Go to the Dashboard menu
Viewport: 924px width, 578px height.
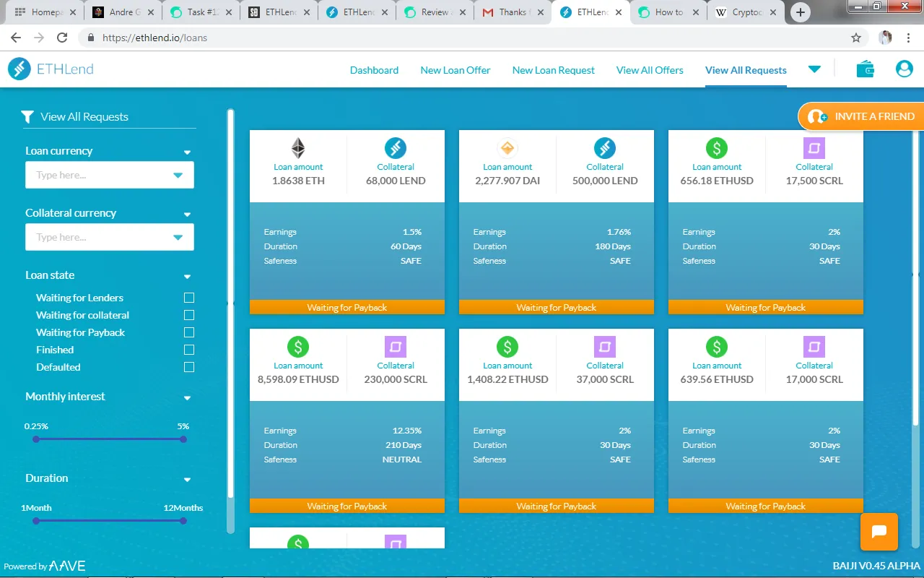[x=374, y=70]
